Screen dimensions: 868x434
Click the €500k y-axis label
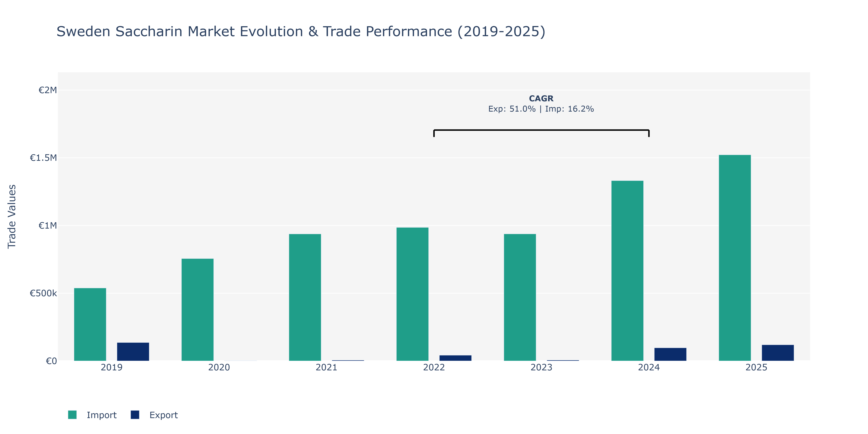point(43,293)
